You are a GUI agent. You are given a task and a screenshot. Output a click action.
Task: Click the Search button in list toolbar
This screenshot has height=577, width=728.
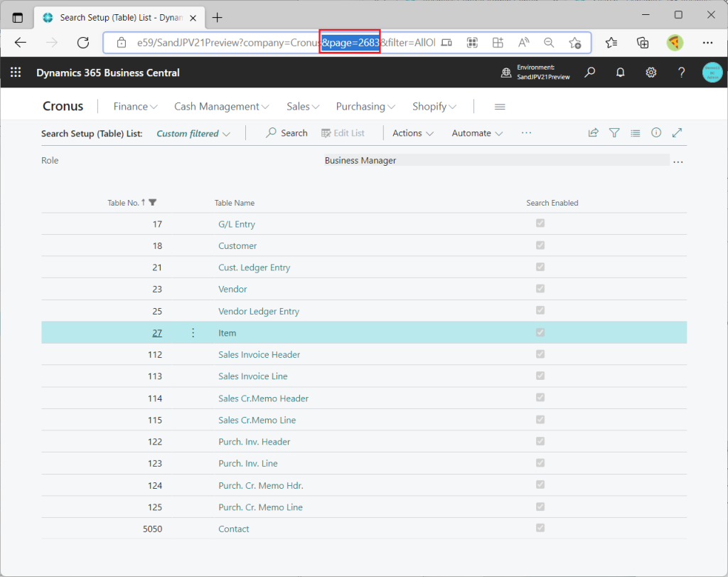pyautogui.click(x=287, y=133)
